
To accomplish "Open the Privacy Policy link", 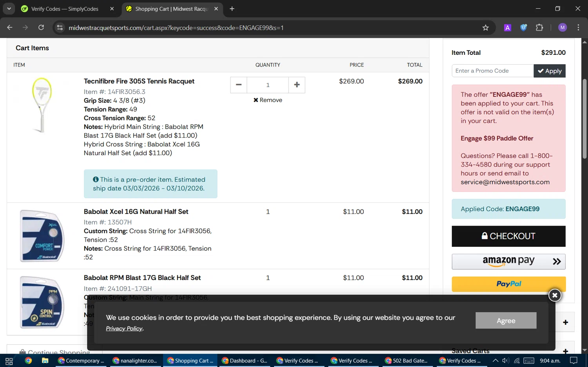I will click(124, 329).
